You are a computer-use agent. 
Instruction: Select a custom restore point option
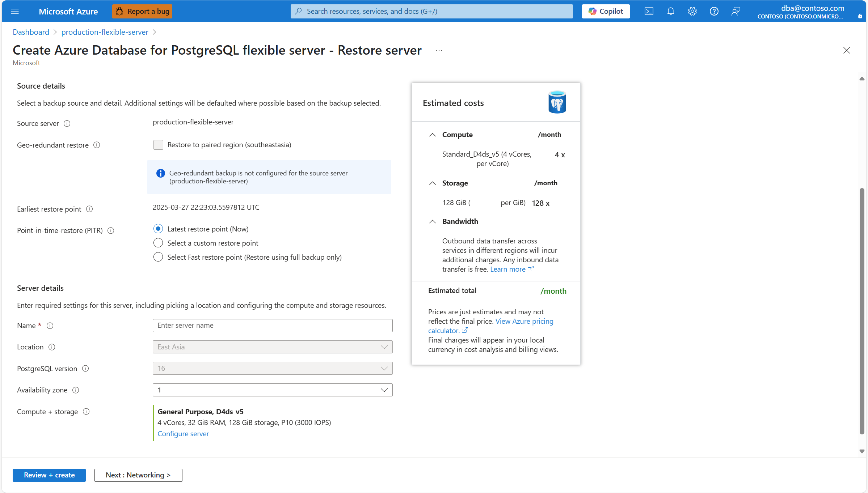tap(158, 243)
